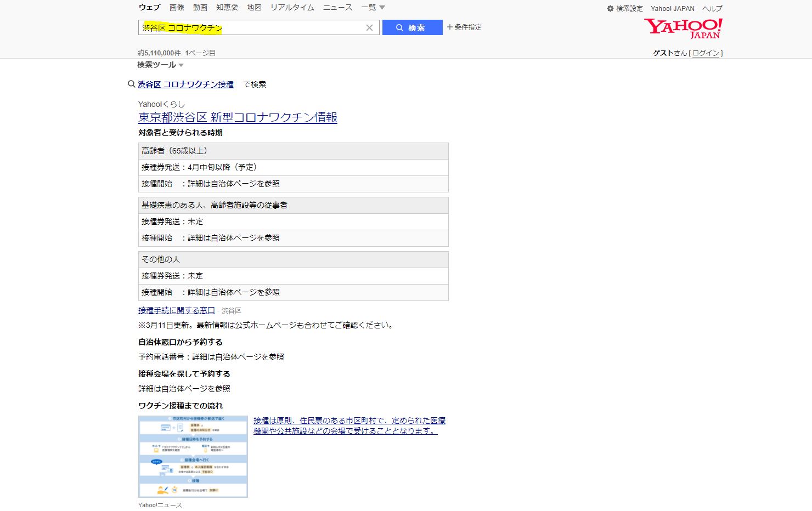This screenshot has height=511, width=812.
Task: Open ニュース tab
Action: tap(337, 7)
